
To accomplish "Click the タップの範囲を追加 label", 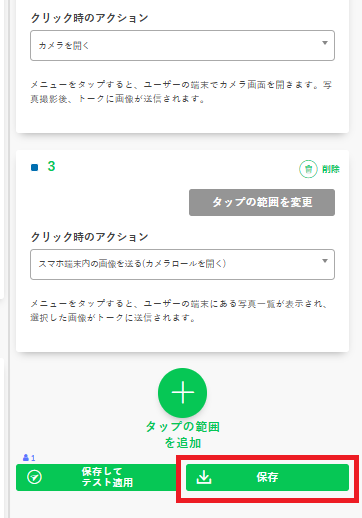I will [x=183, y=435].
